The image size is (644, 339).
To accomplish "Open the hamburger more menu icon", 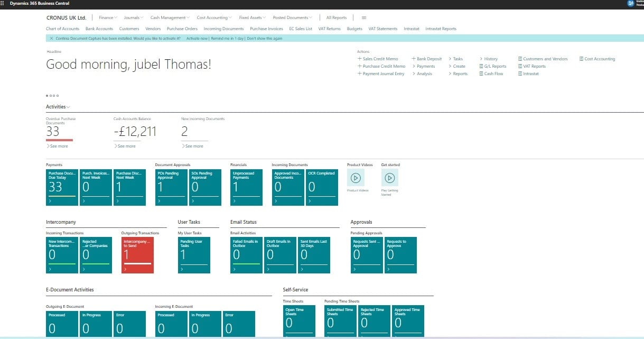I will (364, 17).
